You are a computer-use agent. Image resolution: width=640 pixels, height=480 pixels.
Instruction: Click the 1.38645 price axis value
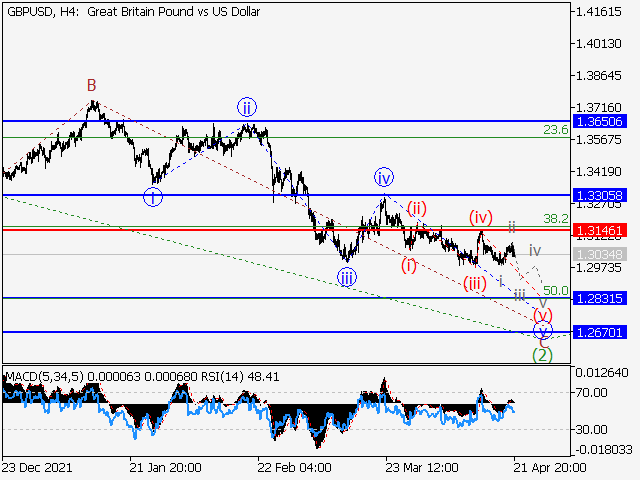[598, 76]
